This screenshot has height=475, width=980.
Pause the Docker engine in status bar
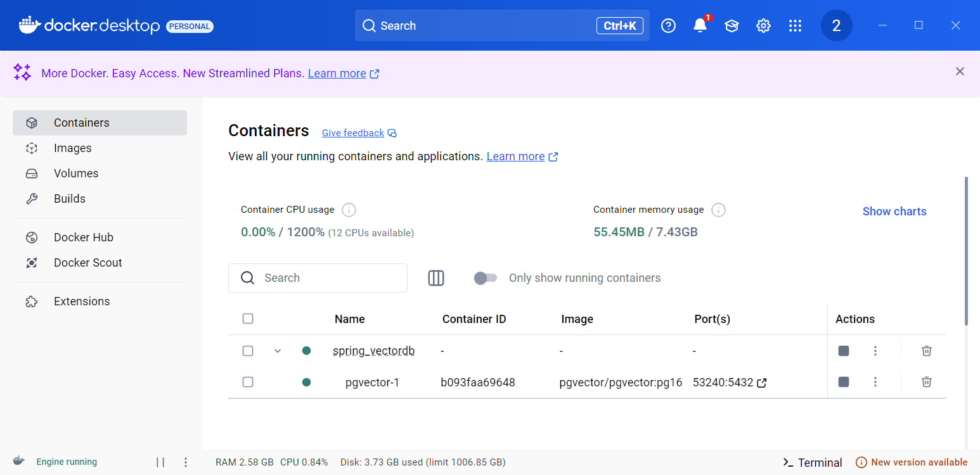point(160,462)
